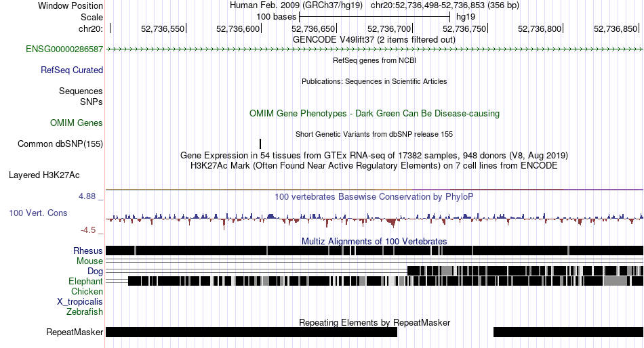This screenshot has width=644, height=348.
Task: Click the Human Feb. 2009 (GRCh37/hg19) assembly text
Action: pos(296,5)
